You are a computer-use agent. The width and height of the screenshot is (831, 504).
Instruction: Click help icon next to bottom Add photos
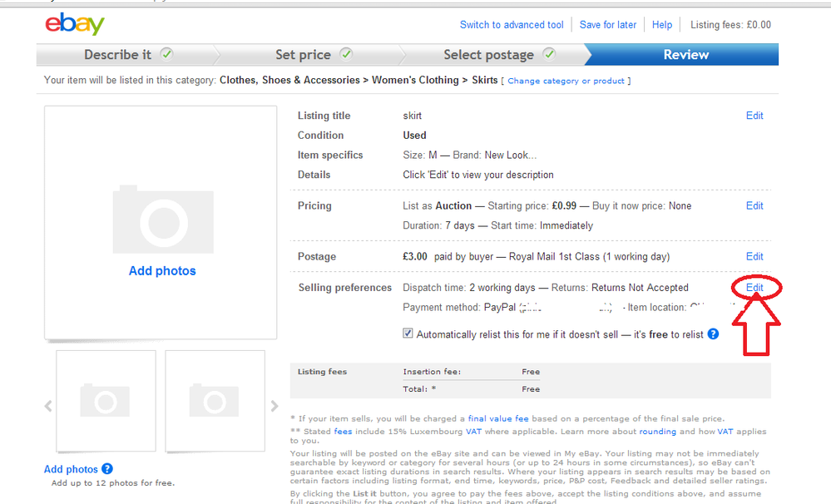107,469
